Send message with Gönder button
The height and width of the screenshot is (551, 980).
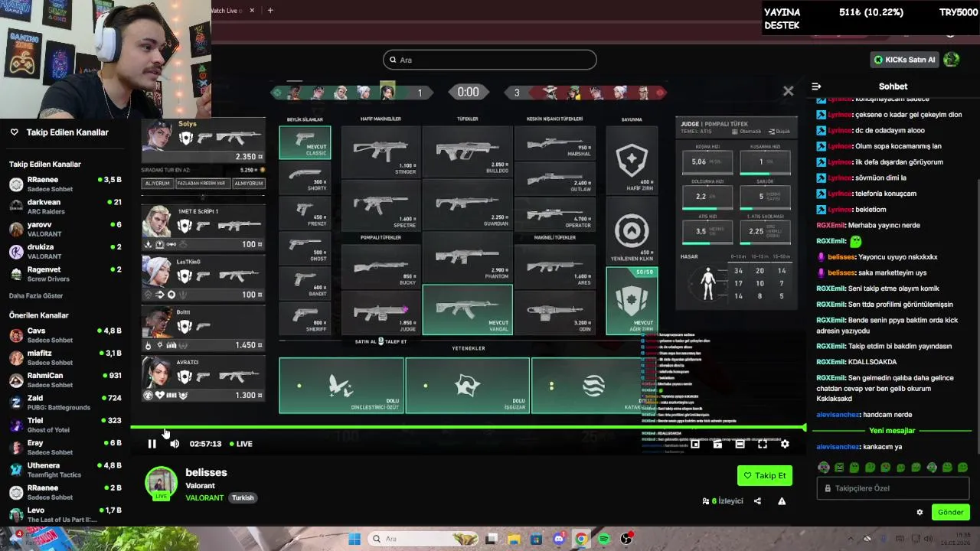click(x=950, y=512)
